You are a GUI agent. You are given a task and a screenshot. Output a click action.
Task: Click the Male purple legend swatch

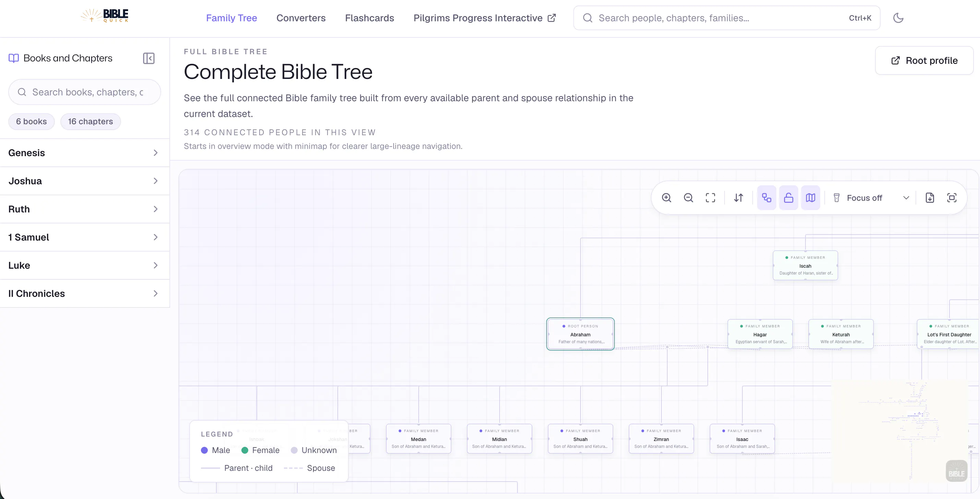pos(204,450)
